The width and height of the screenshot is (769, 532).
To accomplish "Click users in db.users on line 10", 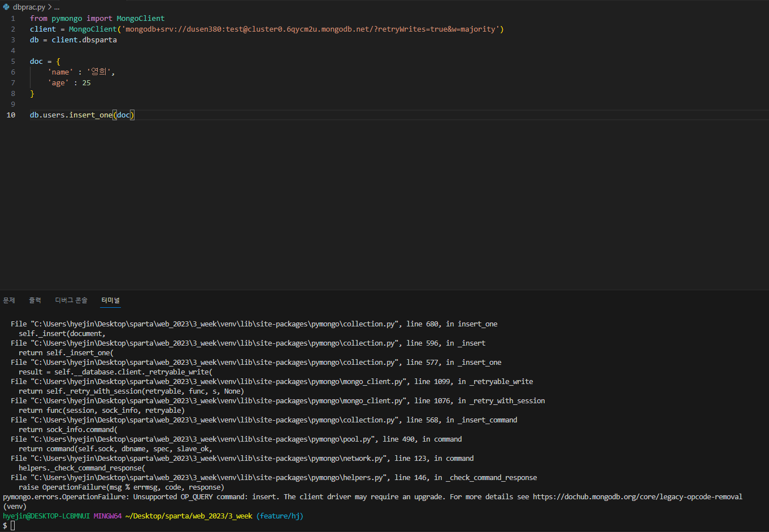I will pyautogui.click(x=54, y=115).
